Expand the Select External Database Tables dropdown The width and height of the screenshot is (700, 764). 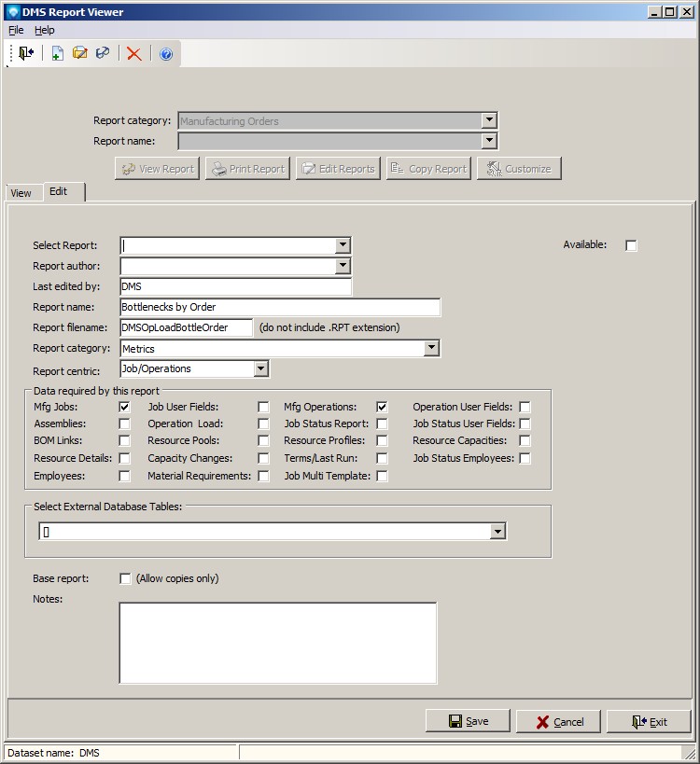point(498,531)
